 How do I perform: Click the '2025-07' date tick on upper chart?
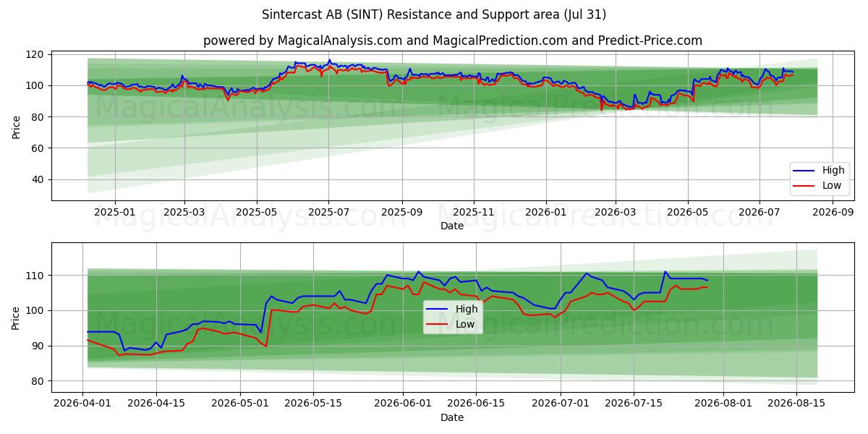pos(328,212)
